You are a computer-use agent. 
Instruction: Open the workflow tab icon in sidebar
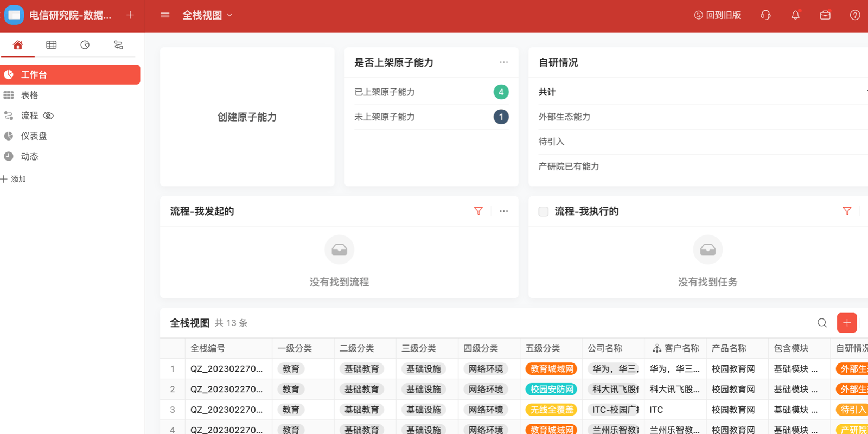[118, 45]
